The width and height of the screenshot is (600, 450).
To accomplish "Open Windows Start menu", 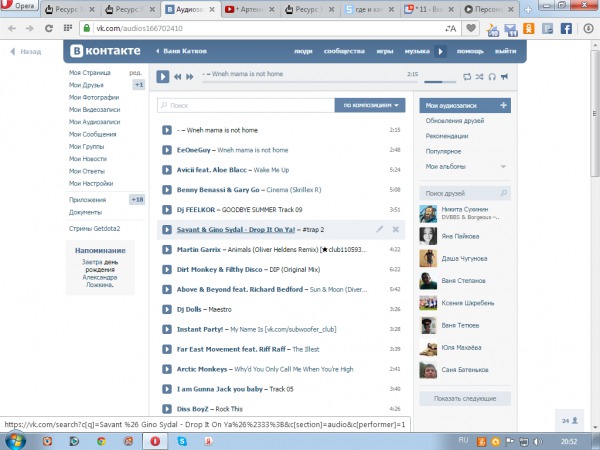I will pyautogui.click(x=15, y=441).
